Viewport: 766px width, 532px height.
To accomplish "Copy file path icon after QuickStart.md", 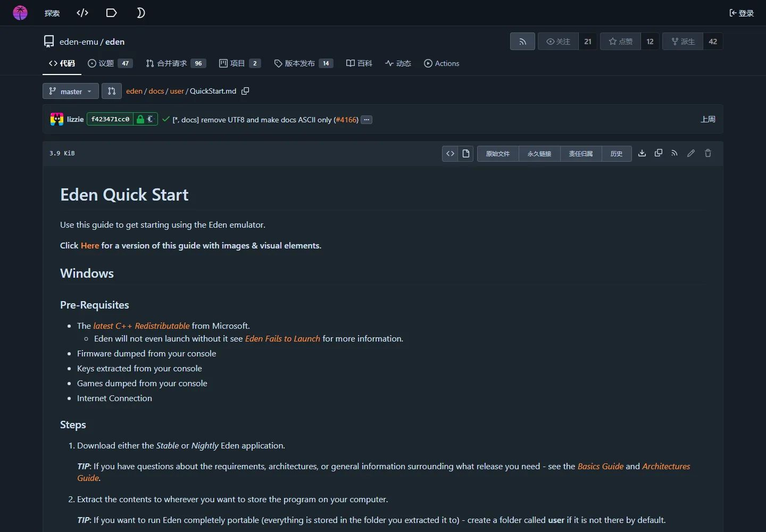I will 245,91.
